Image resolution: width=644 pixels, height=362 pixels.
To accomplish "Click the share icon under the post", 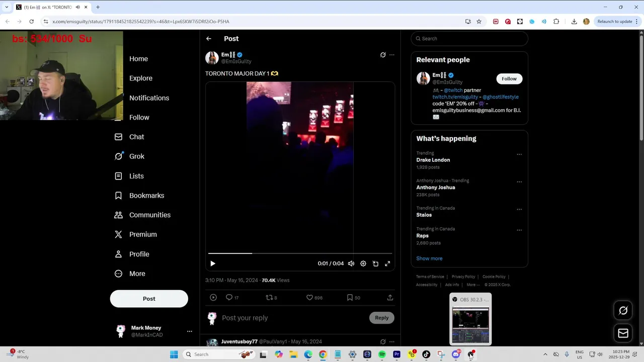I will 390,298.
